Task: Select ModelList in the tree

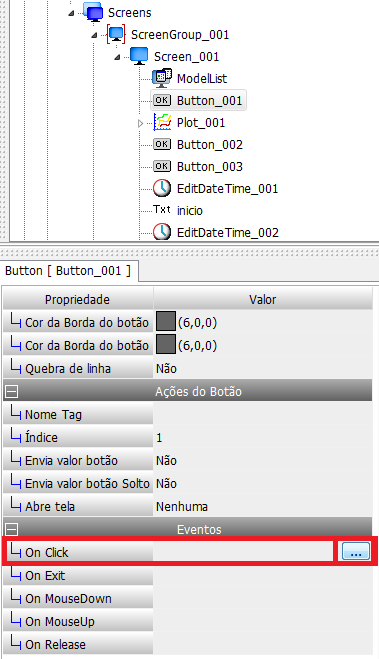Action: click(202, 78)
